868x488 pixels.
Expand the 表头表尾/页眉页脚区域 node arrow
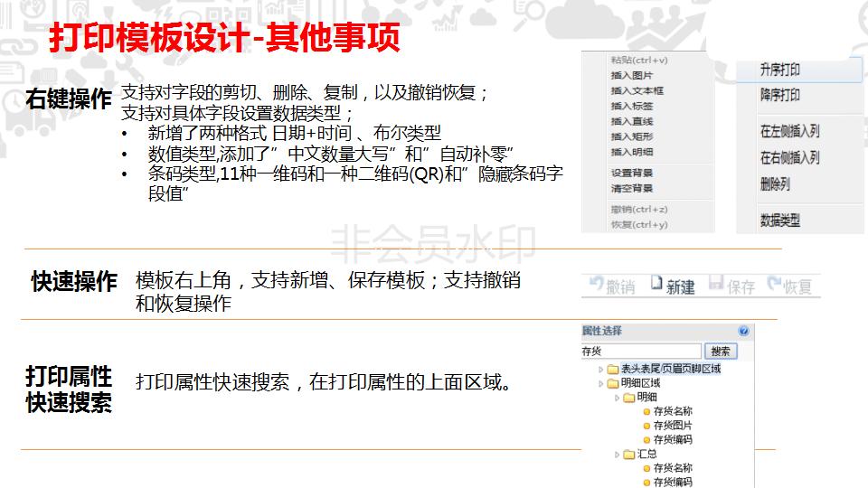click(x=601, y=369)
